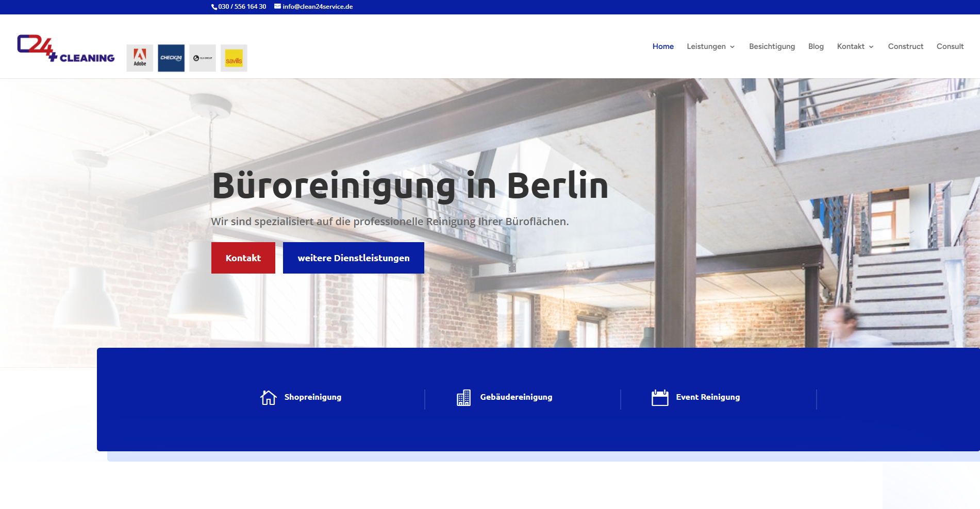Screen dimensions: 980x509
Task: Click the red Kontakt button
Action: (x=243, y=258)
